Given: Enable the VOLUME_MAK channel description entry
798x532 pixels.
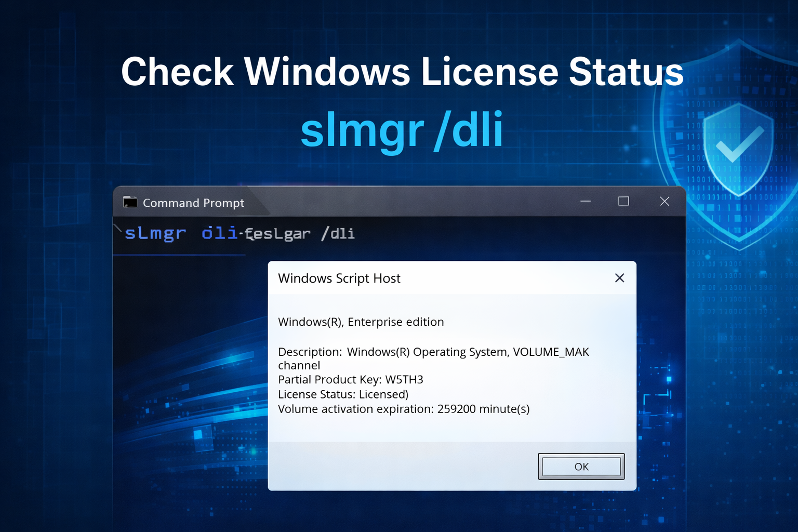Looking at the screenshot, I should coord(433,352).
